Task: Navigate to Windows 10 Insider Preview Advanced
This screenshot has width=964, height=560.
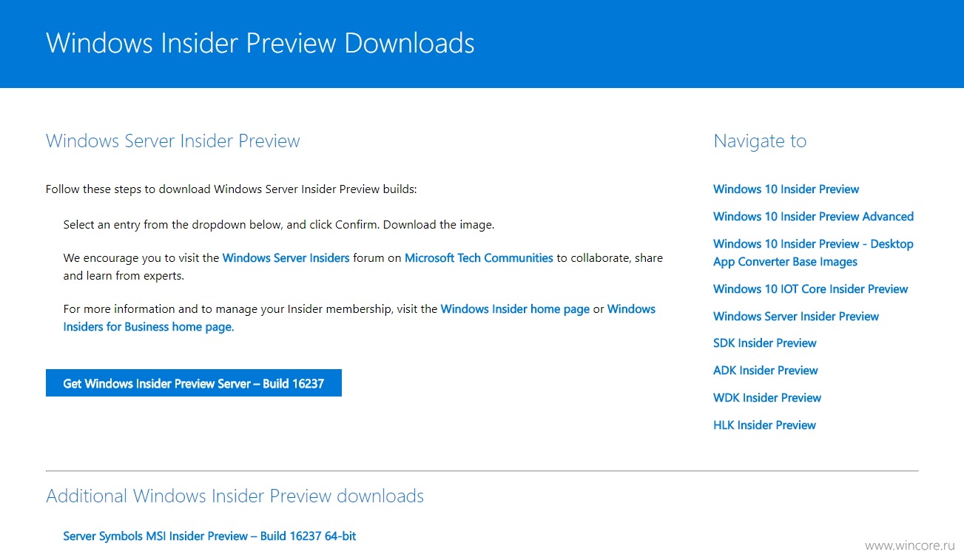Action: (813, 217)
